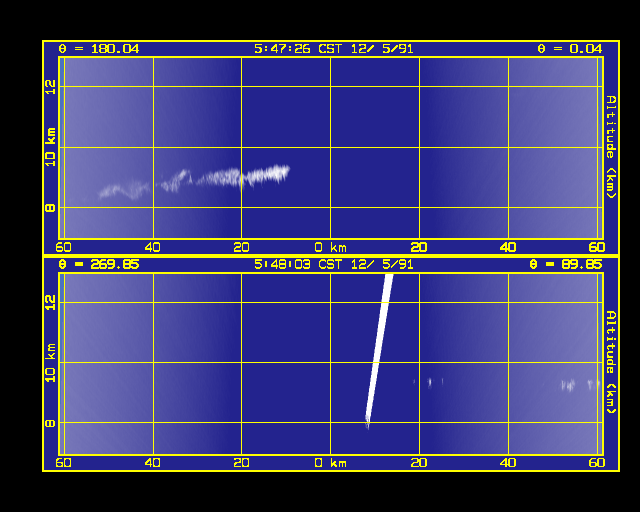Click '40' range label on the 269.85 side
640x512 pixels.
(153, 463)
